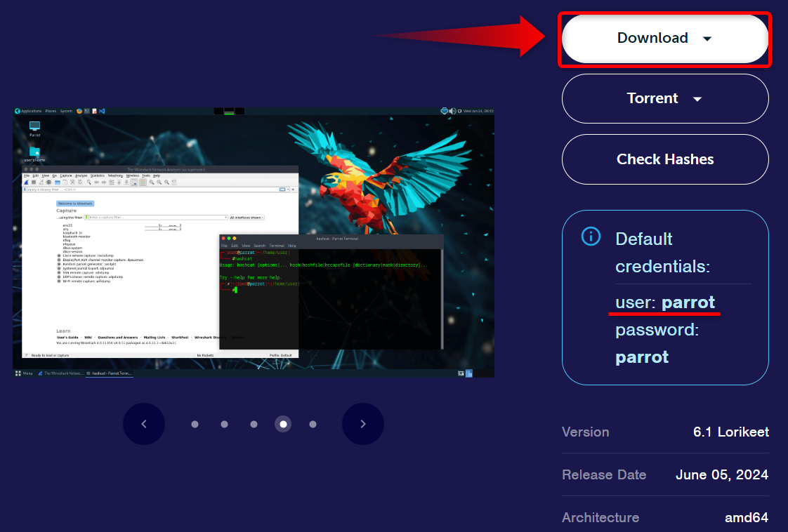Select the fifth carousel dot indicator
This screenshot has height=532, width=788.
tap(313, 425)
